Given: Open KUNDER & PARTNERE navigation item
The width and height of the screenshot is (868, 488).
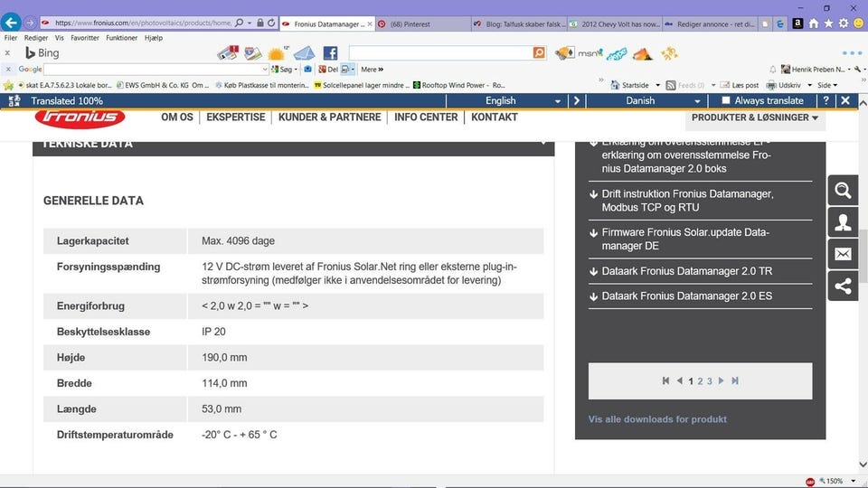Looking at the screenshot, I should pyautogui.click(x=329, y=117).
